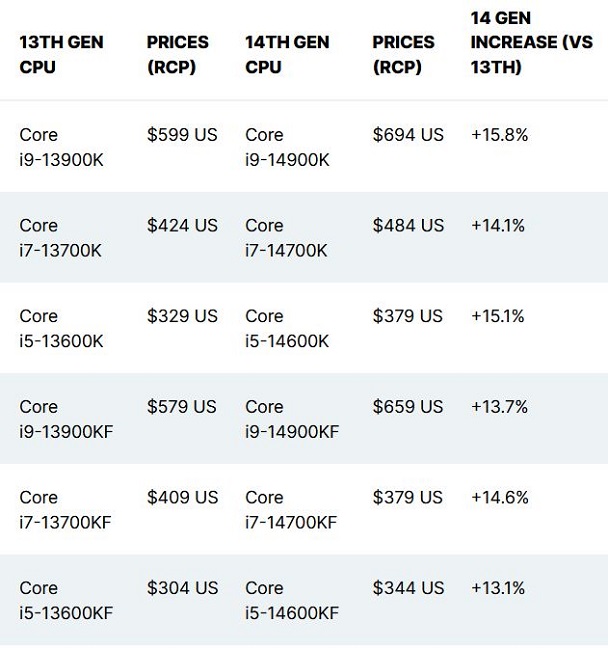The height and width of the screenshot is (650, 608).
Task: Click the $304 US price
Action: coord(182,588)
